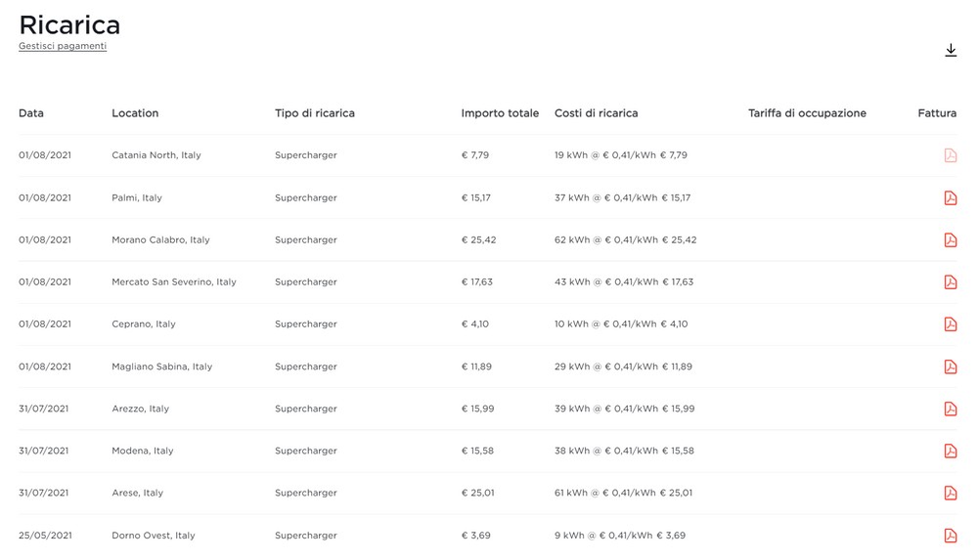The image size is (978, 560).
Task: Select the Location column header
Action: (x=135, y=113)
